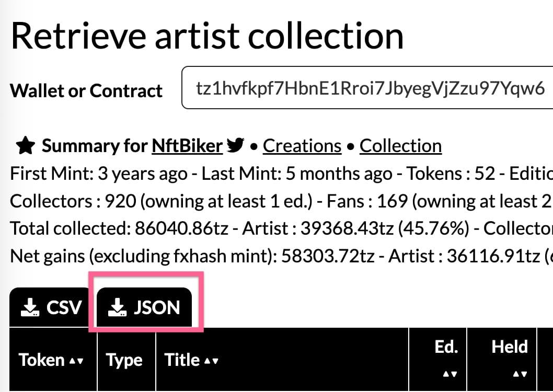Click the download icon on the CSV button
The width and height of the screenshot is (553, 392).
(31, 308)
